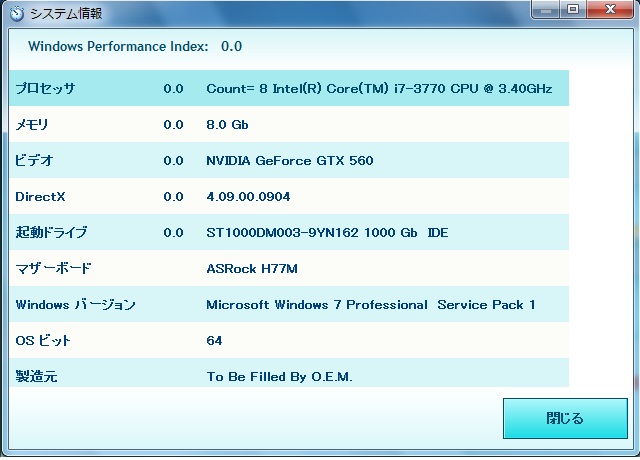640x460 pixels.
Task: Click the 閉じる button
Action: [x=565, y=418]
